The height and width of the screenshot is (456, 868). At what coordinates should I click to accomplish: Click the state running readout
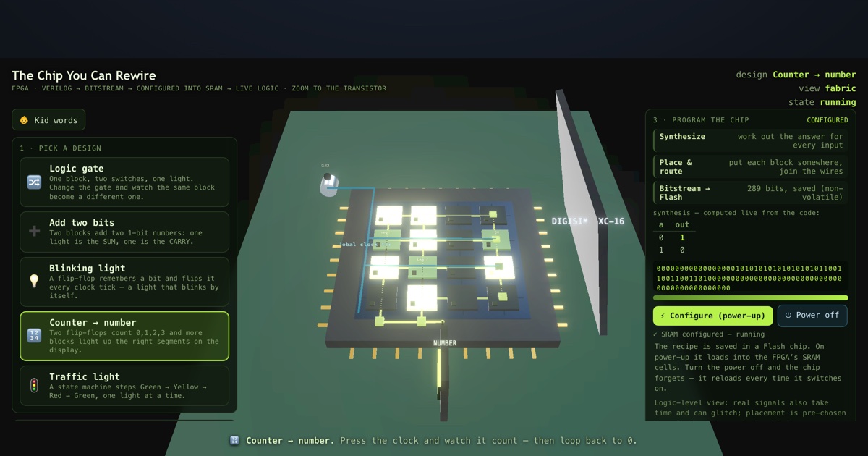[x=822, y=102]
